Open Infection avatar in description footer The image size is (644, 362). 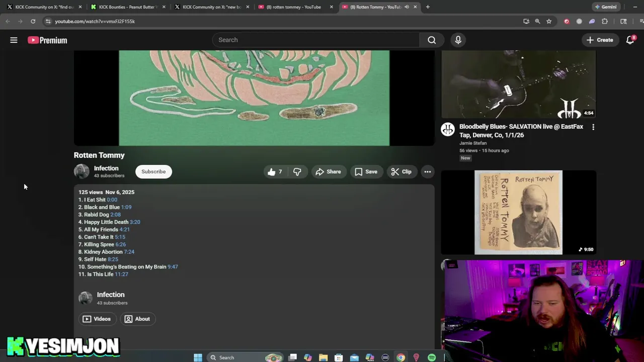point(86,298)
